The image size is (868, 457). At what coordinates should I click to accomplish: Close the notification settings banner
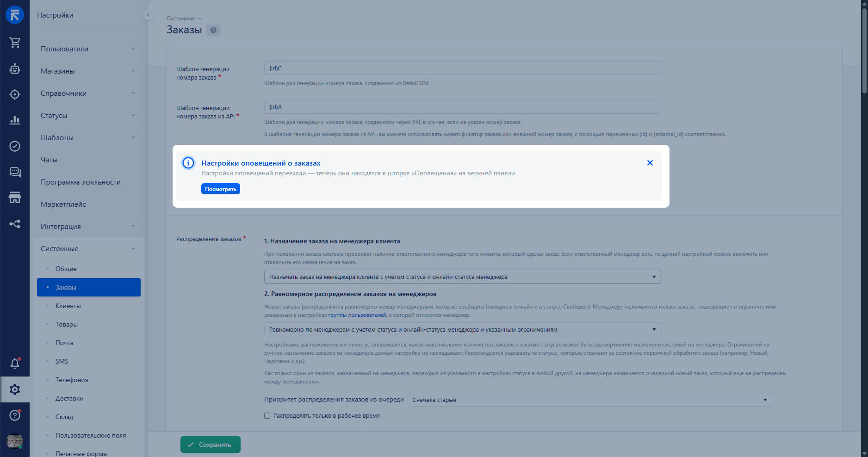point(650,163)
